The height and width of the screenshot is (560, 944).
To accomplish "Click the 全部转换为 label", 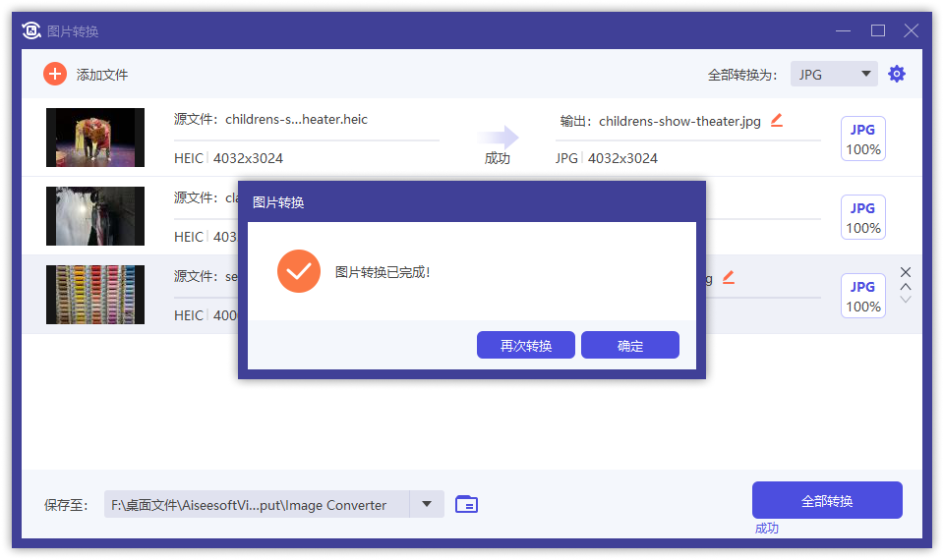I will [742, 75].
